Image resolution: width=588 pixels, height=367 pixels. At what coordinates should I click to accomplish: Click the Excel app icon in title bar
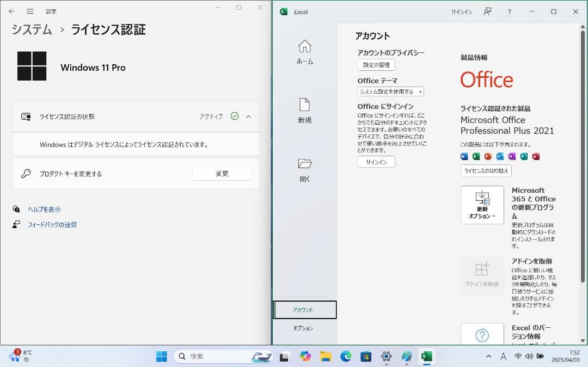tap(284, 11)
